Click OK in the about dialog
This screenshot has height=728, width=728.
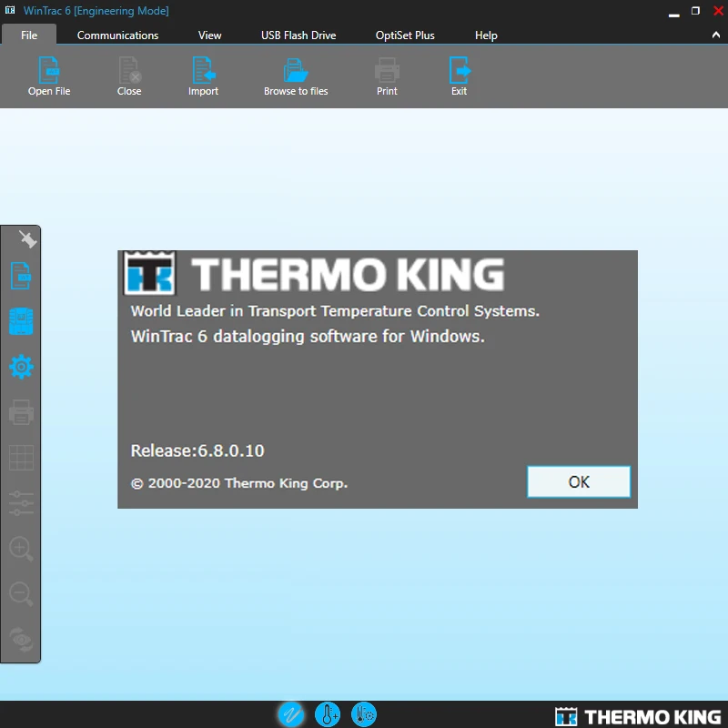coord(579,481)
